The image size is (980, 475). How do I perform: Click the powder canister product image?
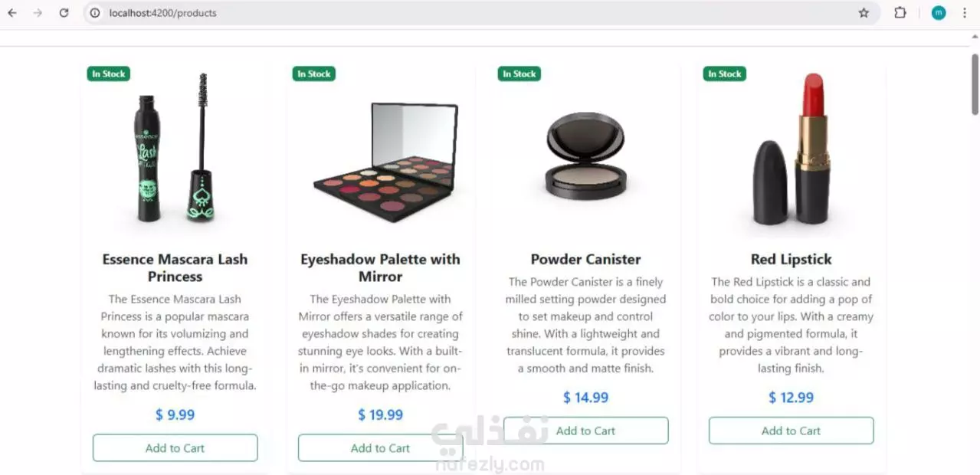click(586, 156)
